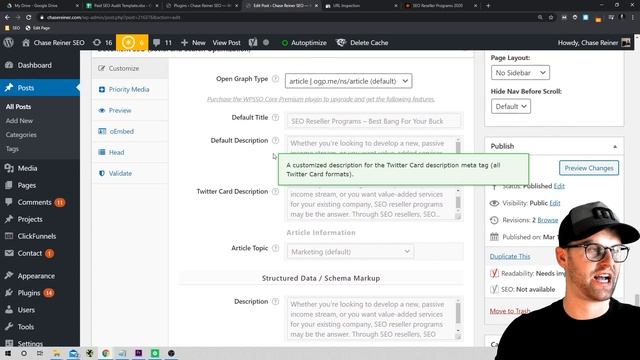640x360 pixels.
Task: Click Delete Cache in admin bar
Action: (x=362, y=42)
